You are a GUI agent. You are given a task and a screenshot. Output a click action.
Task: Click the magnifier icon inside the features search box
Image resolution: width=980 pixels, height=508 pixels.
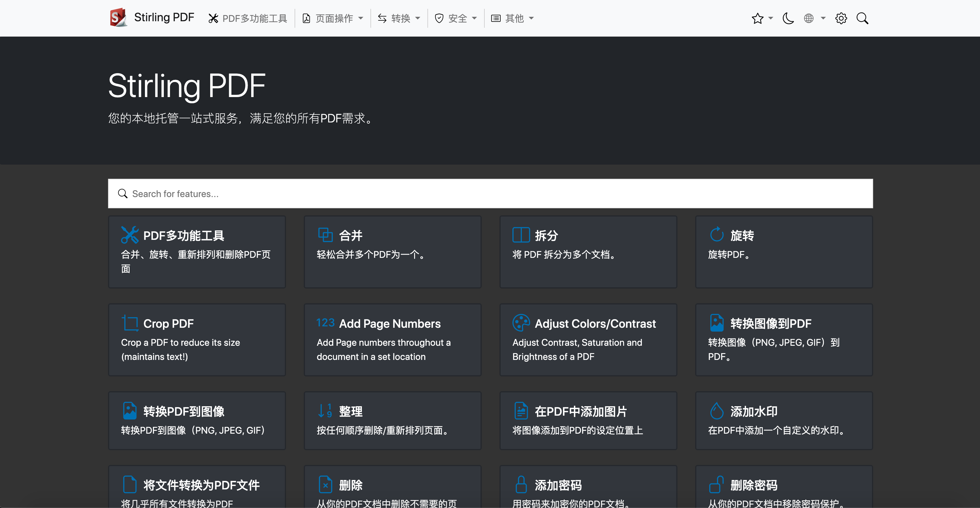[x=122, y=194]
